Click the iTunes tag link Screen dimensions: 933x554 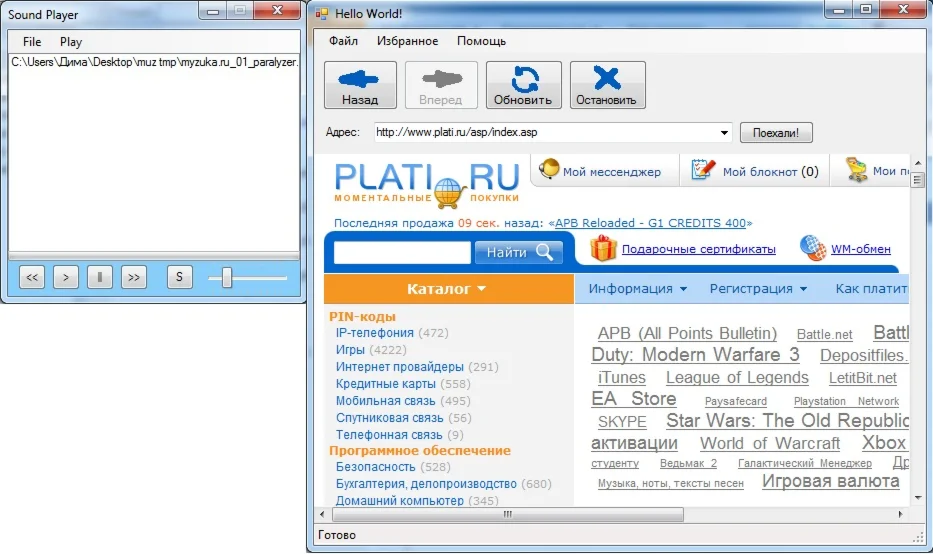pyautogui.click(x=621, y=377)
